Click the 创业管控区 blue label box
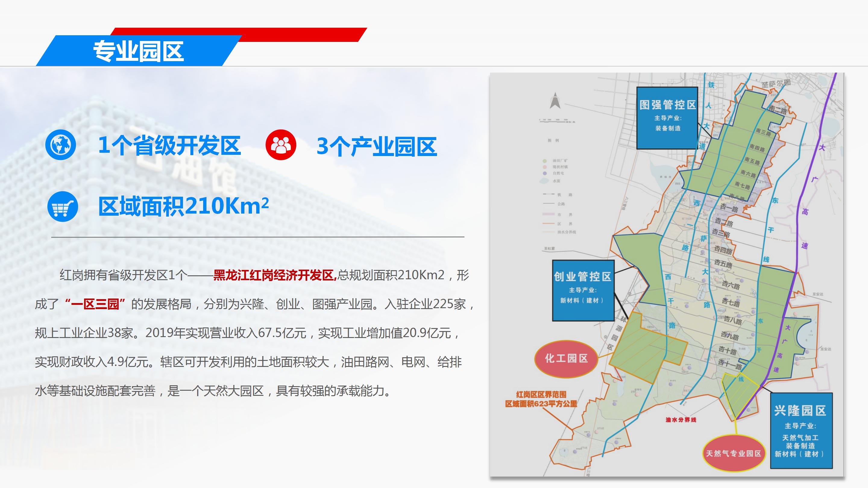Viewport: 868px width, 488px height. (583, 290)
